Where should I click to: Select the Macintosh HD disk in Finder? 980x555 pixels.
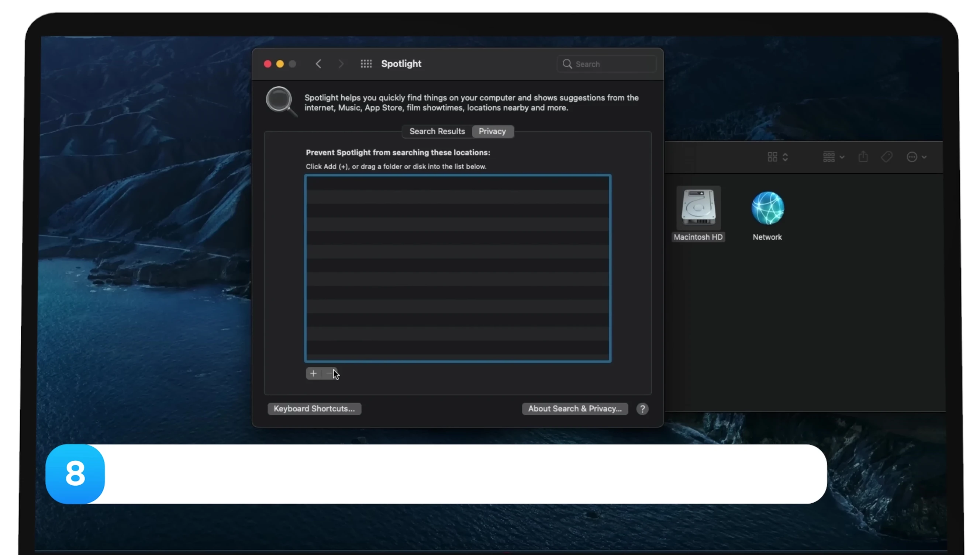698,208
